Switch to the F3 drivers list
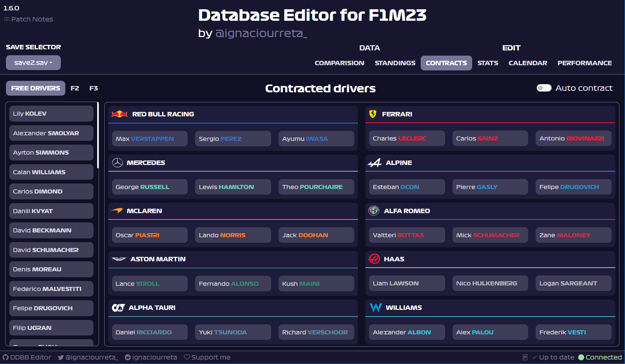The image size is (625, 364). [93, 88]
